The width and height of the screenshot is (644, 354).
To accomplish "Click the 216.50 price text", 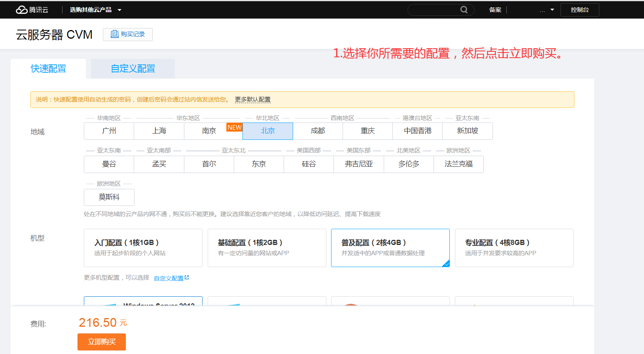I will tap(98, 323).
